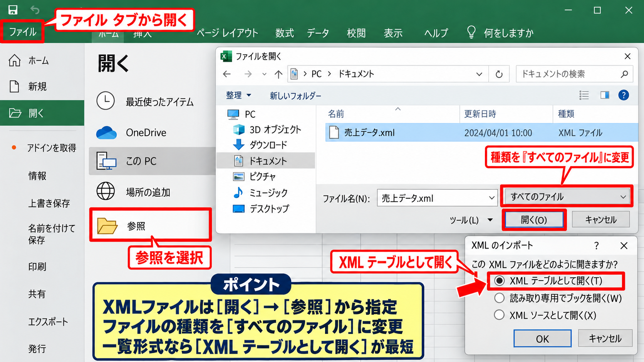
Task: Open the すべてのファイル file type dropdown
Action: point(567,197)
